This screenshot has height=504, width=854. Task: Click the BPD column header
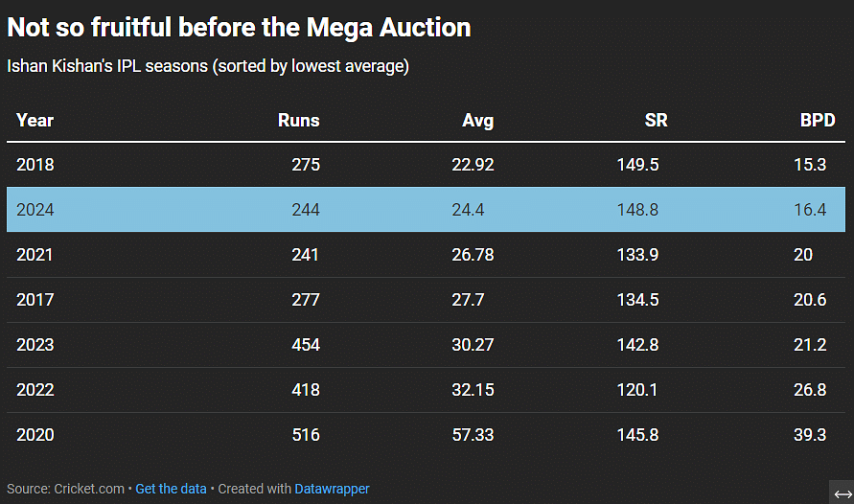point(818,121)
